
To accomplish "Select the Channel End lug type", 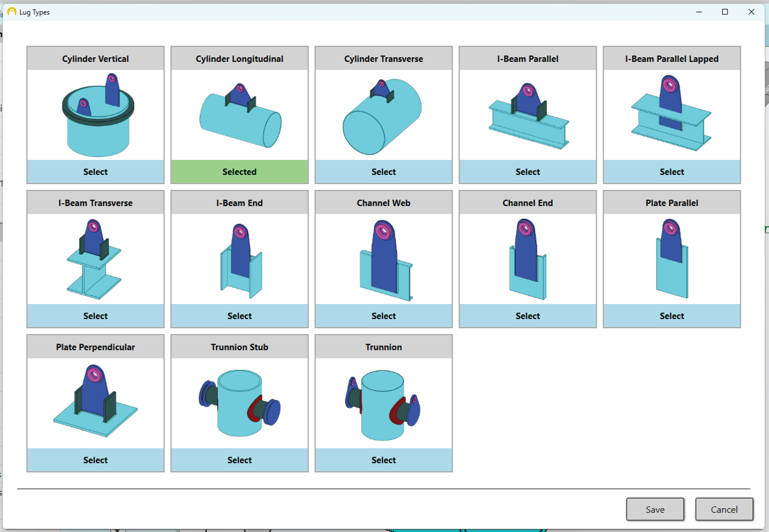I will tap(527, 316).
